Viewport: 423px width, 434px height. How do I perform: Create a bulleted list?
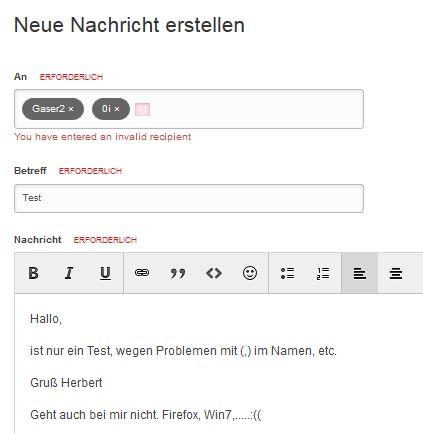pyautogui.click(x=287, y=273)
